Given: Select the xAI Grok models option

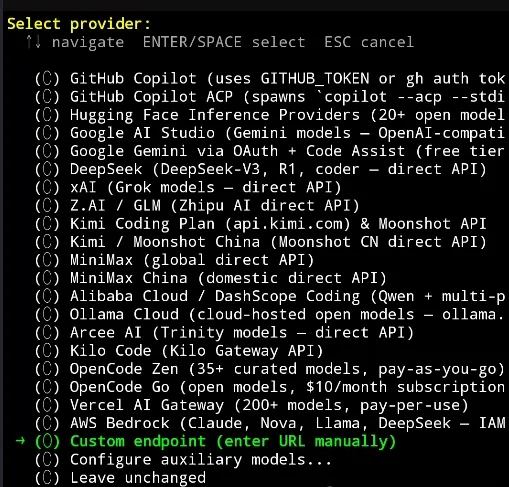Looking at the screenshot, I should tap(188, 188).
